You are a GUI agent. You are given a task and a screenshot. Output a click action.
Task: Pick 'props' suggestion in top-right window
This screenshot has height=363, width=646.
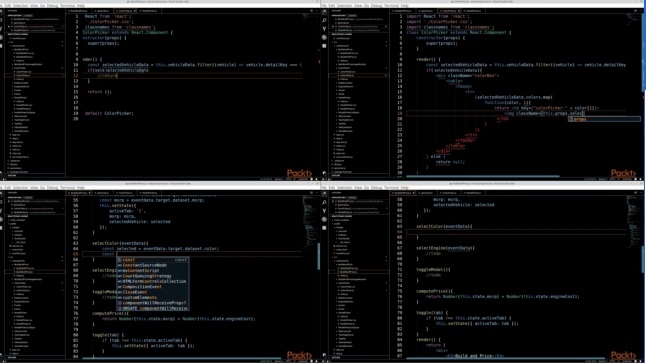[x=604, y=119]
